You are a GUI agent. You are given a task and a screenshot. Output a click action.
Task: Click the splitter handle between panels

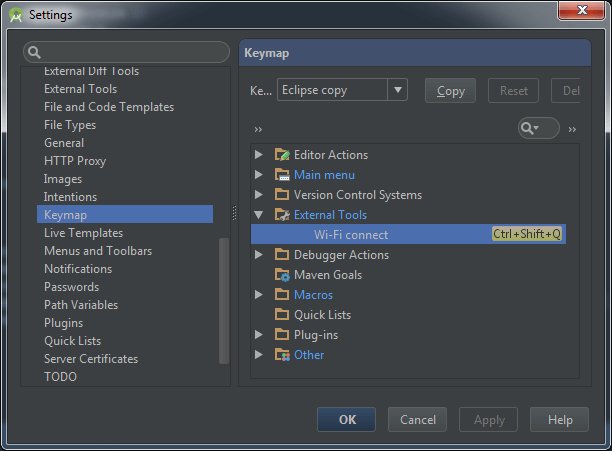(x=234, y=213)
